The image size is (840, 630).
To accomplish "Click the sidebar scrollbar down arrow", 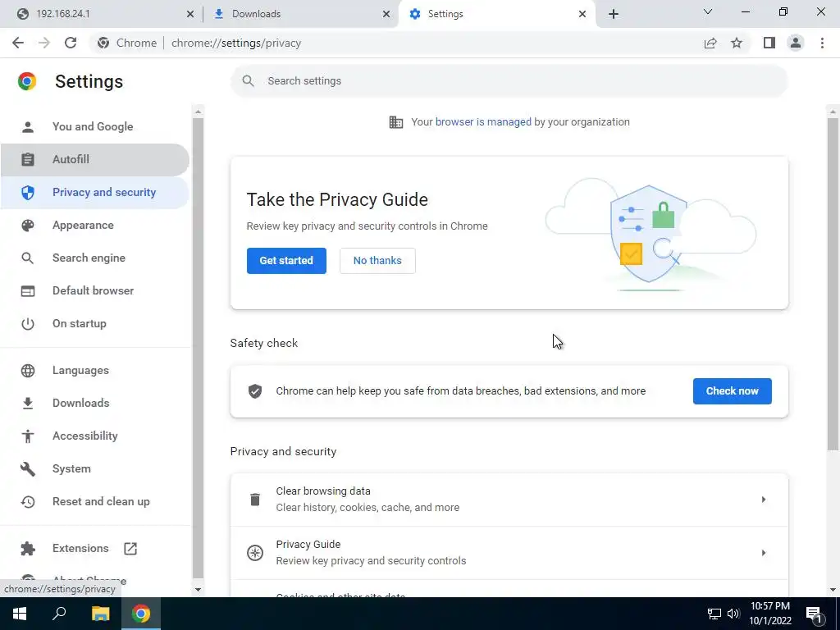I will [198, 590].
